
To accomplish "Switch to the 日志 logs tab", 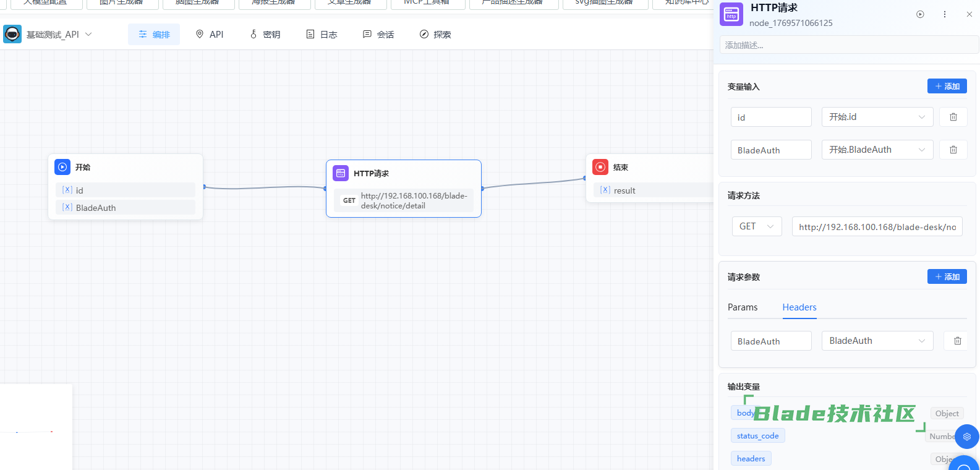I will coord(322,35).
